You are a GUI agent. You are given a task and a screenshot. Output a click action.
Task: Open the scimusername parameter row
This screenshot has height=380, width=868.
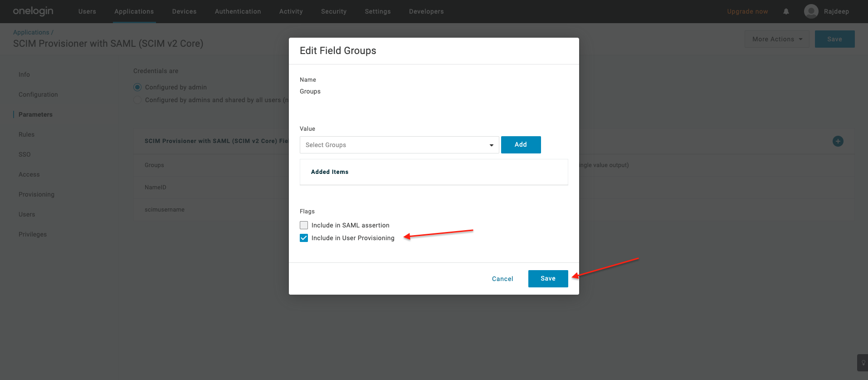(165, 210)
